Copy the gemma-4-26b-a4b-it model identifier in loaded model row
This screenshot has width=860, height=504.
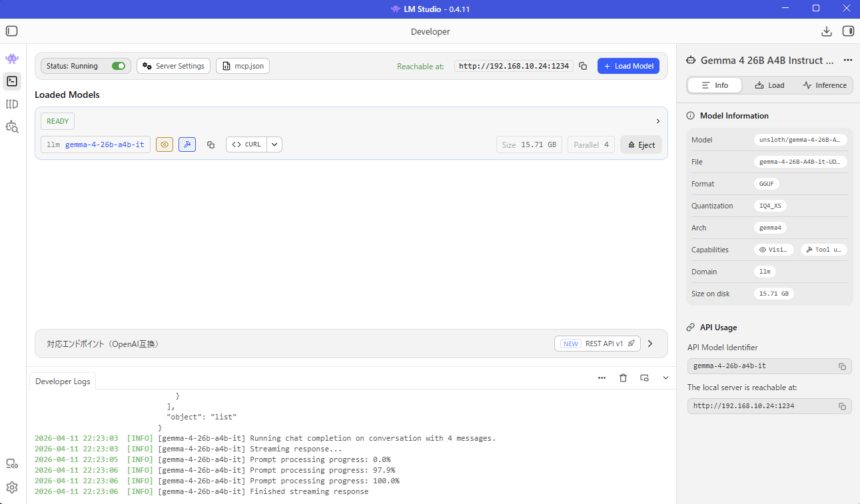(x=211, y=144)
